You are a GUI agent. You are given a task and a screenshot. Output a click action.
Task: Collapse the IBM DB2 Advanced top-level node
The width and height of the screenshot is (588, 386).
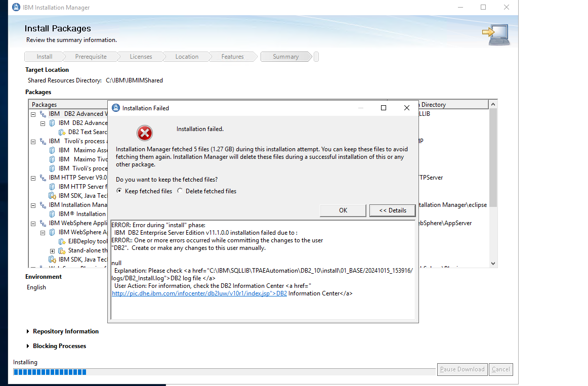[x=33, y=114]
